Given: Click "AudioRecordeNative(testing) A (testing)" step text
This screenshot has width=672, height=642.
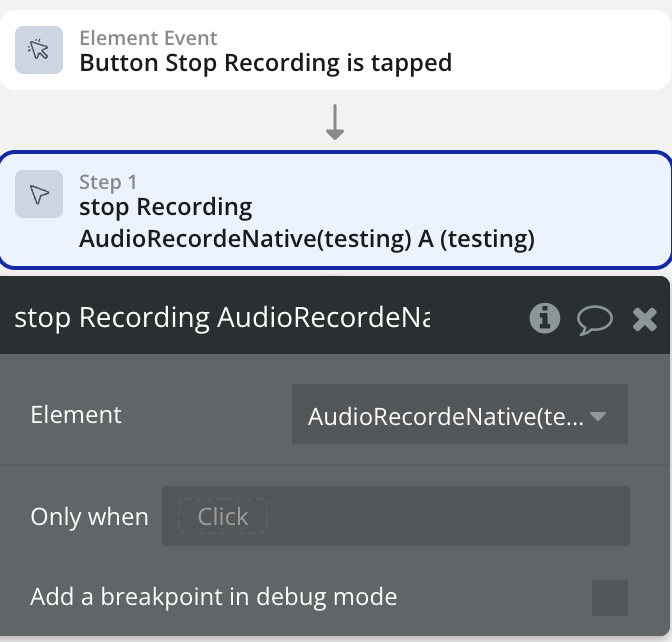Looking at the screenshot, I should (306, 239).
